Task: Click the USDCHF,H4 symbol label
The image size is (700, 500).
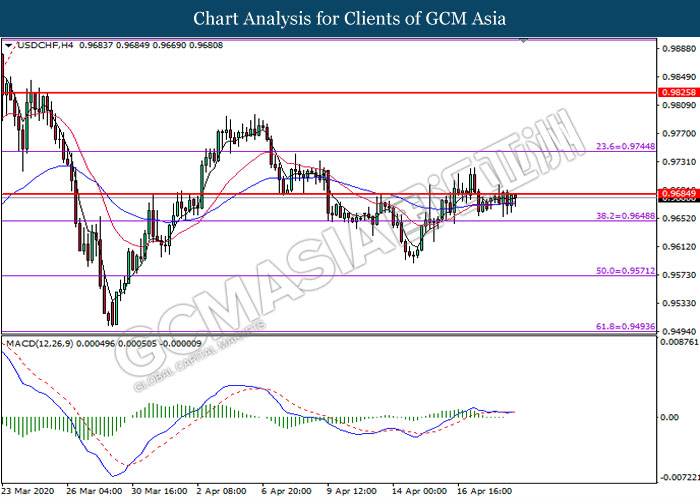Action: (45, 45)
